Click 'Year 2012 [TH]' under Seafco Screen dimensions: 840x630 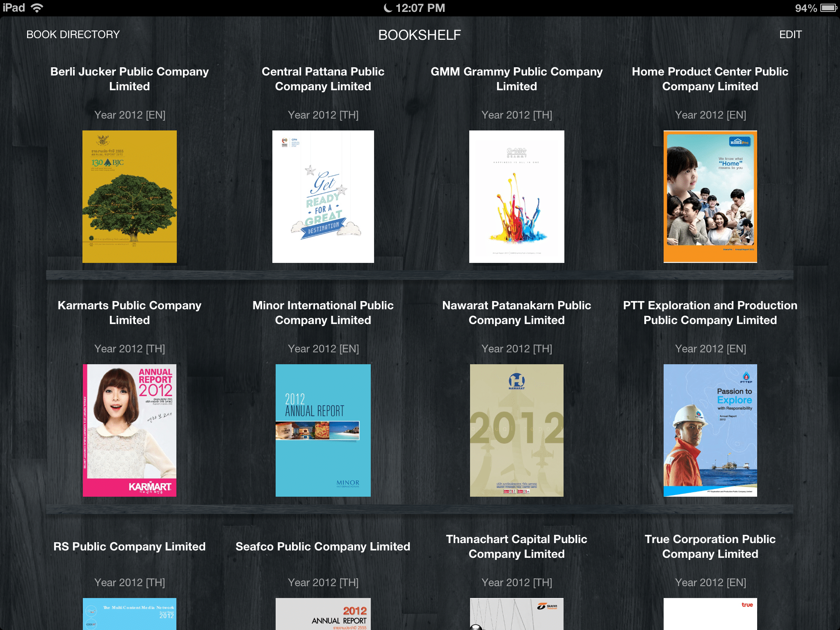[323, 582]
